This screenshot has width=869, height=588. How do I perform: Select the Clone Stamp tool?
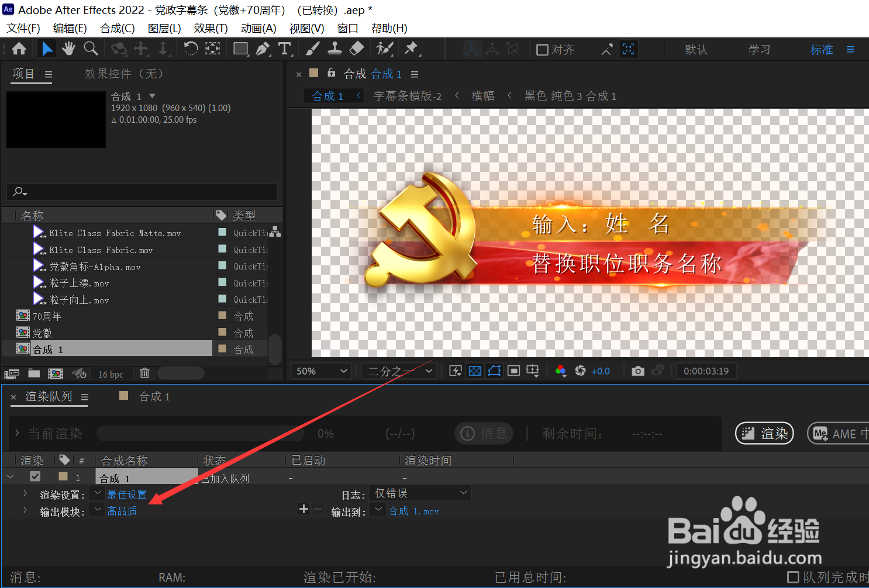point(335,49)
